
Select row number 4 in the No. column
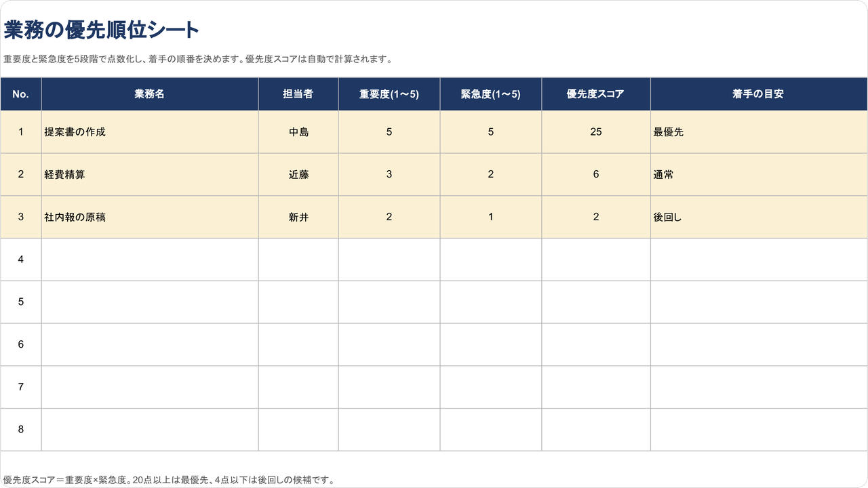coord(21,260)
